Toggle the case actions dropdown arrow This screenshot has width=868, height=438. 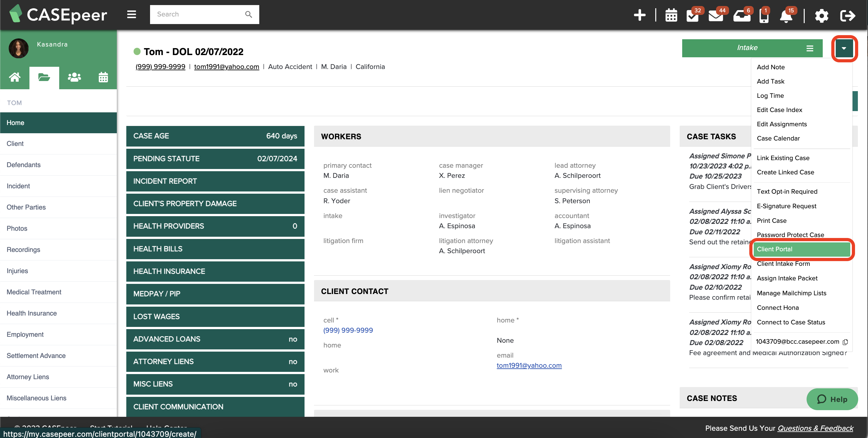point(844,48)
